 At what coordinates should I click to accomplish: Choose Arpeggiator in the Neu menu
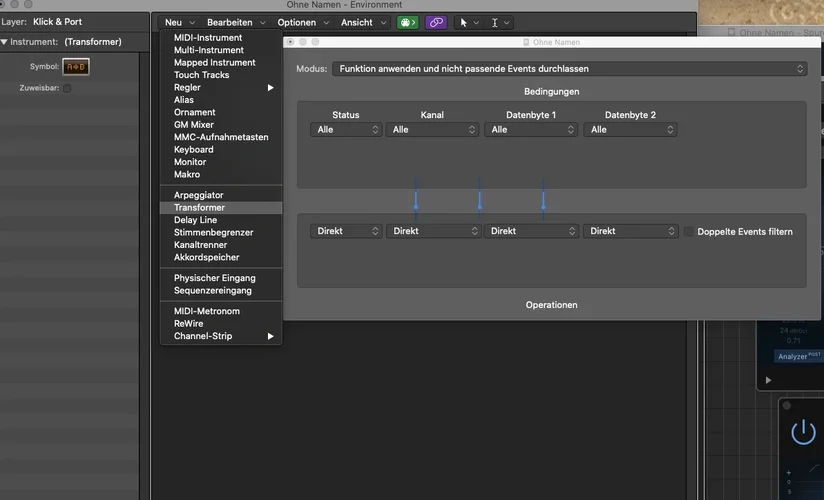198,195
